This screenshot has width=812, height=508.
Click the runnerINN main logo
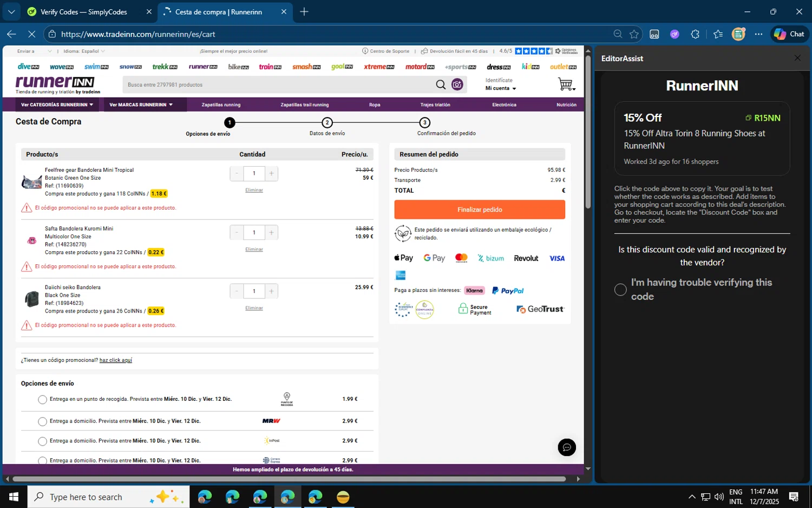click(55, 82)
